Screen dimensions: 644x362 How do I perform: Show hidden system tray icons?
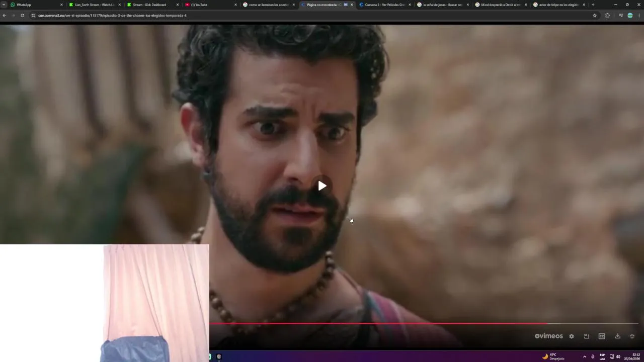pos(584,356)
